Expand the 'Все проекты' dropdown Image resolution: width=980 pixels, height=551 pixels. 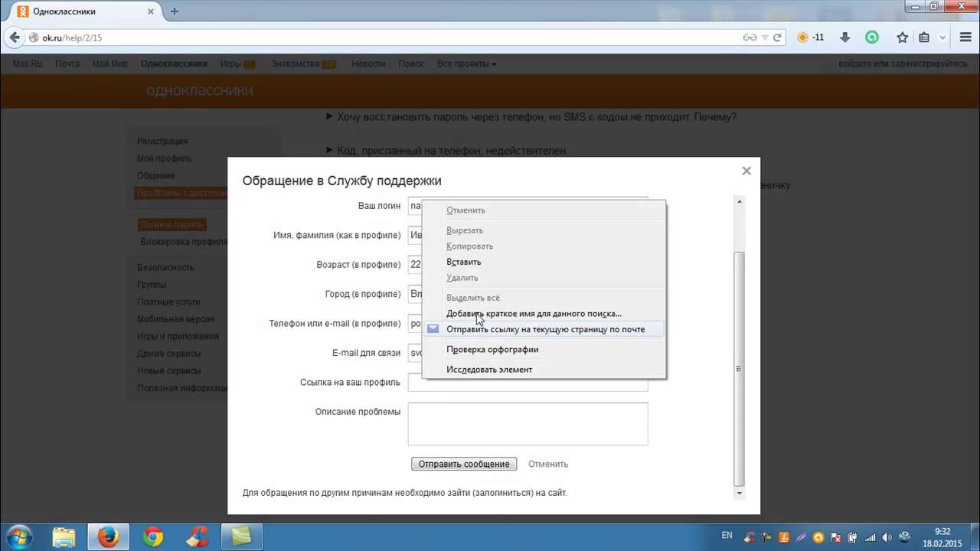click(x=466, y=64)
